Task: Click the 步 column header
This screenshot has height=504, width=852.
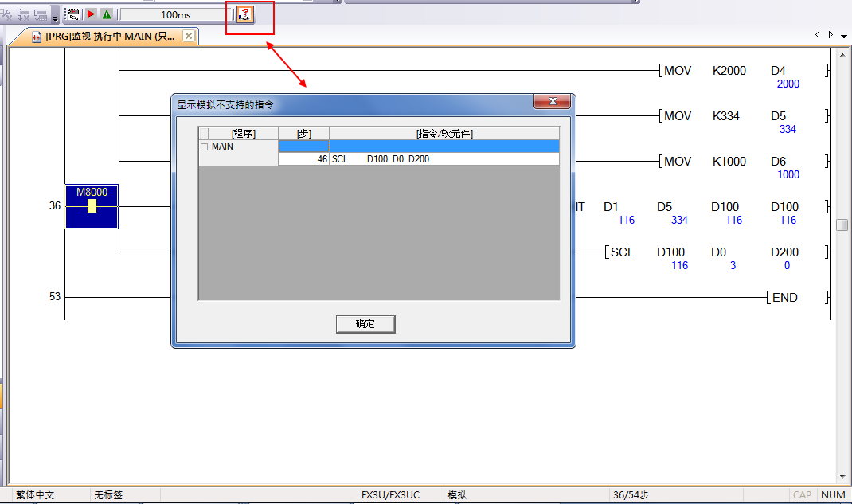Action: pyautogui.click(x=303, y=133)
